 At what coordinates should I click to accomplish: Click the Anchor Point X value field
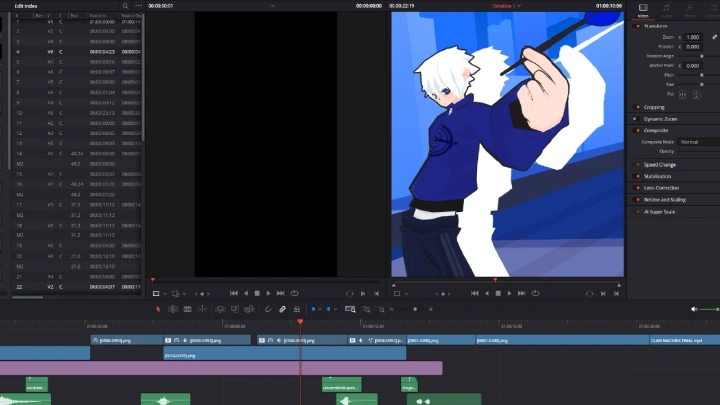click(x=693, y=66)
